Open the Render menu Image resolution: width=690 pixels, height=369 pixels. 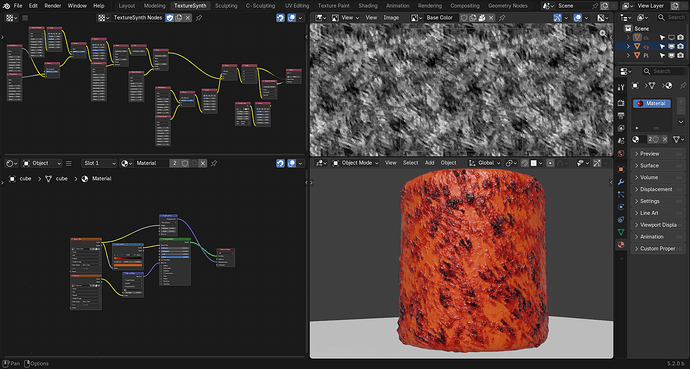[52, 6]
